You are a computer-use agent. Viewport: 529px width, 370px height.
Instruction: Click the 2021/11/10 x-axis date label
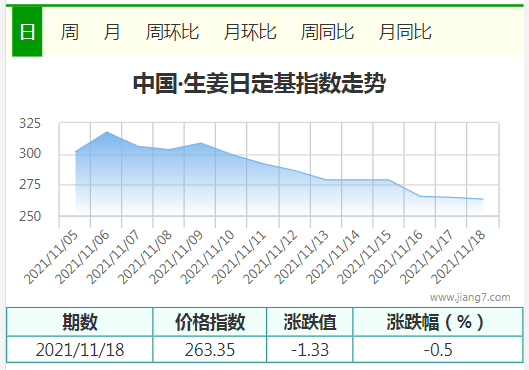[x=207, y=257]
